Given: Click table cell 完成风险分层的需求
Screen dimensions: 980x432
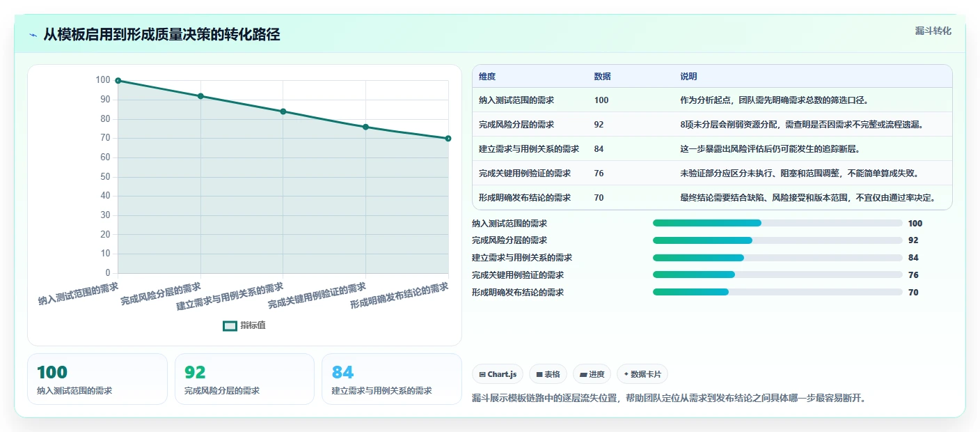Looking at the screenshot, I should tap(516, 125).
